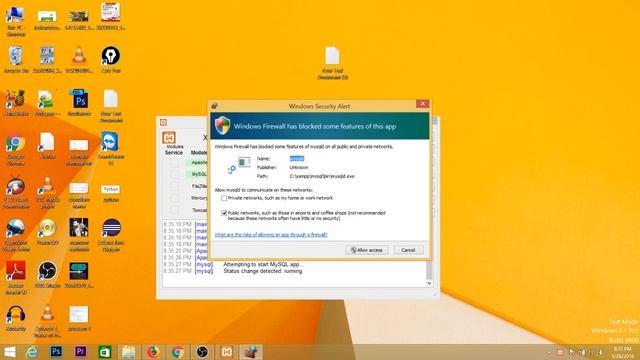Select the python desktop icon
Viewport: 640px width, 360px height.
click(111, 193)
